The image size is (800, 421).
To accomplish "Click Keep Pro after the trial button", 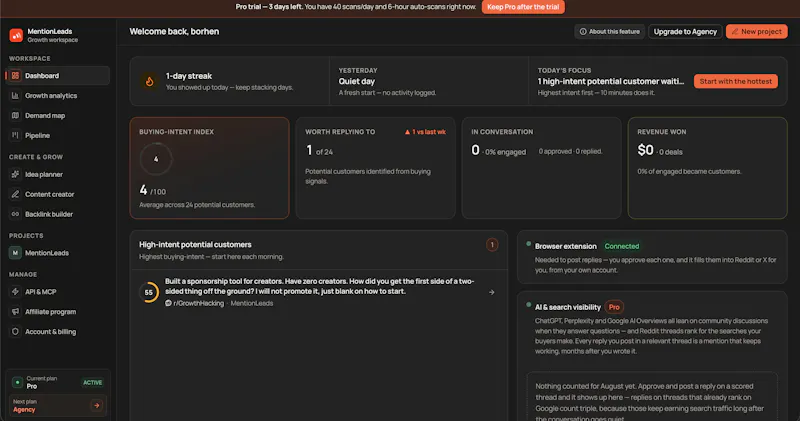I will pyautogui.click(x=523, y=7).
